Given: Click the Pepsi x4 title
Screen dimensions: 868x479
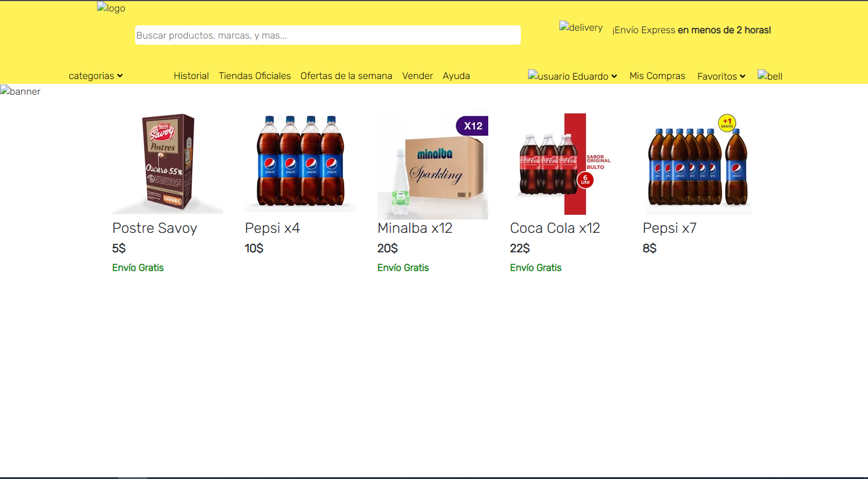Looking at the screenshot, I should tap(272, 228).
